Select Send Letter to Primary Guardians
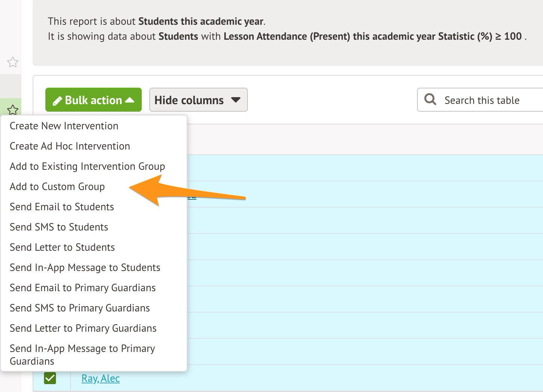 pyautogui.click(x=83, y=328)
